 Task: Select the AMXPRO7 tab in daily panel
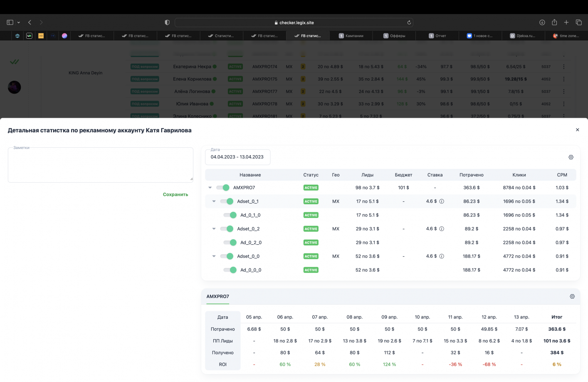pos(218,296)
